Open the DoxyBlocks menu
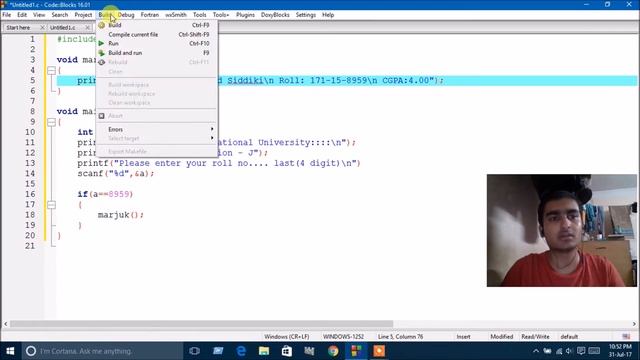Image resolution: width=640 pixels, height=360 pixels. point(275,15)
